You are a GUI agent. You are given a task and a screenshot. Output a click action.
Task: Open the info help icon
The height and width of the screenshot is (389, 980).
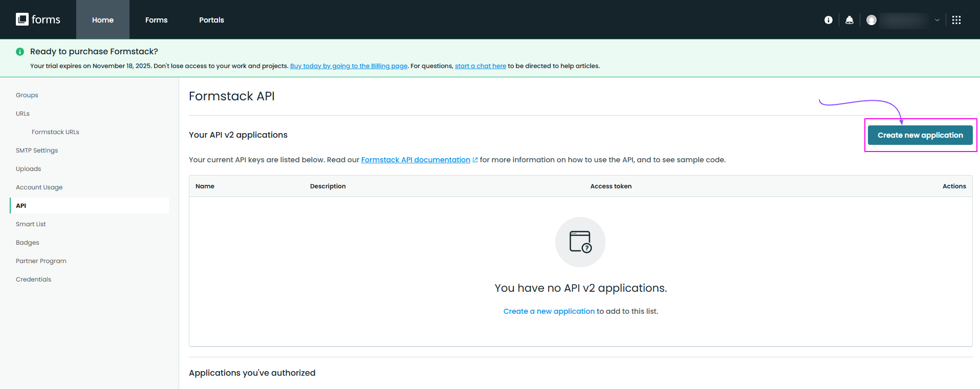pyautogui.click(x=828, y=20)
